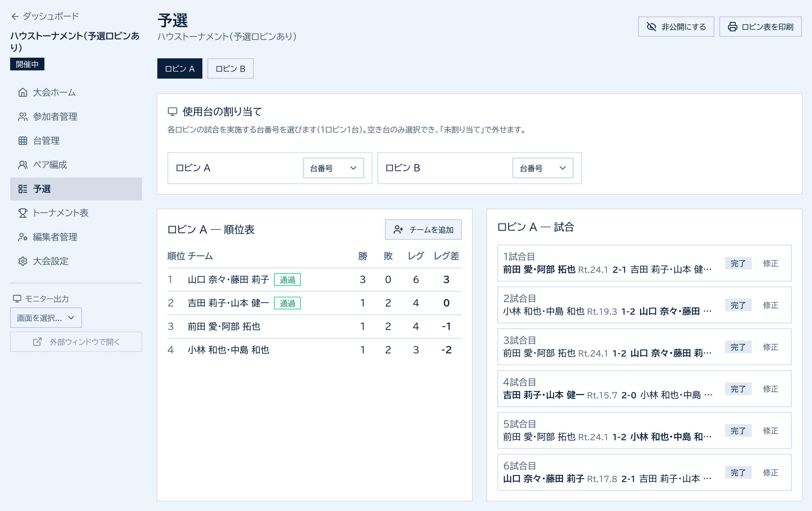Click the 大会ホーム house icon
This screenshot has height=511, width=812.
[23, 92]
